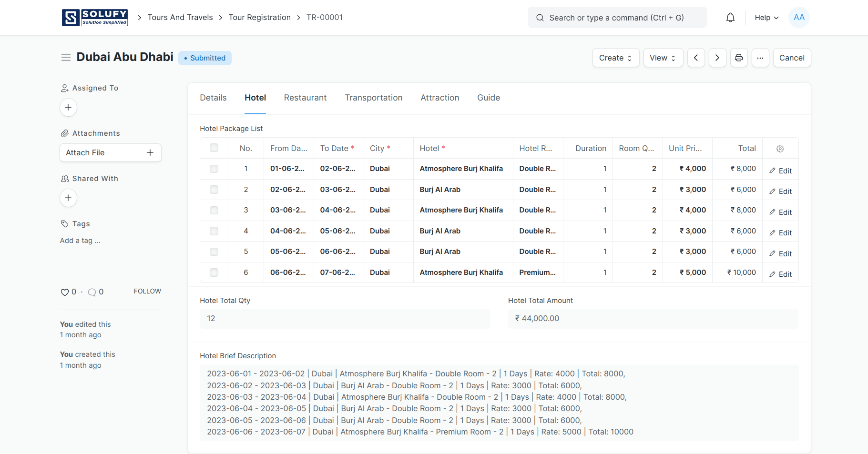This screenshot has width=868, height=454.
Task: Expand the View dropdown
Action: tap(663, 58)
